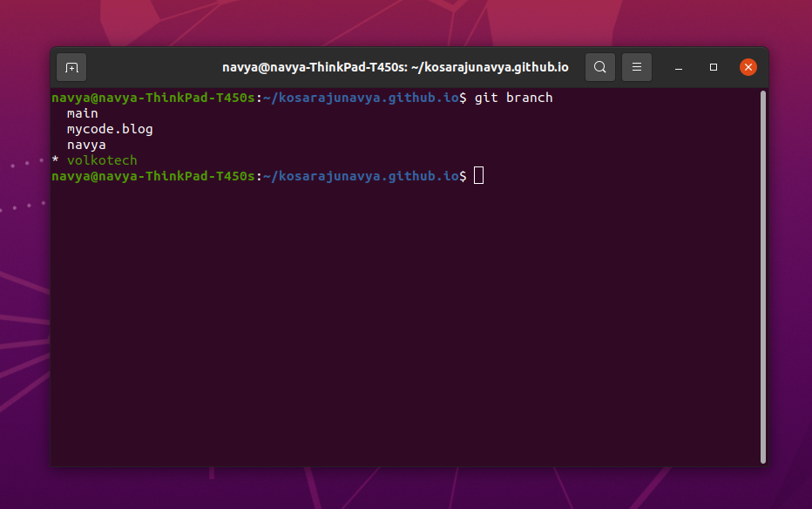Select the branch name main
The image size is (812, 509).
pos(82,112)
